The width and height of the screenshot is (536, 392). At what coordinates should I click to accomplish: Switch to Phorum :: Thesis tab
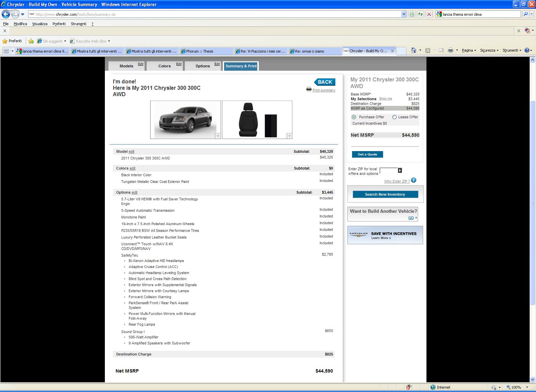[206, 51]
